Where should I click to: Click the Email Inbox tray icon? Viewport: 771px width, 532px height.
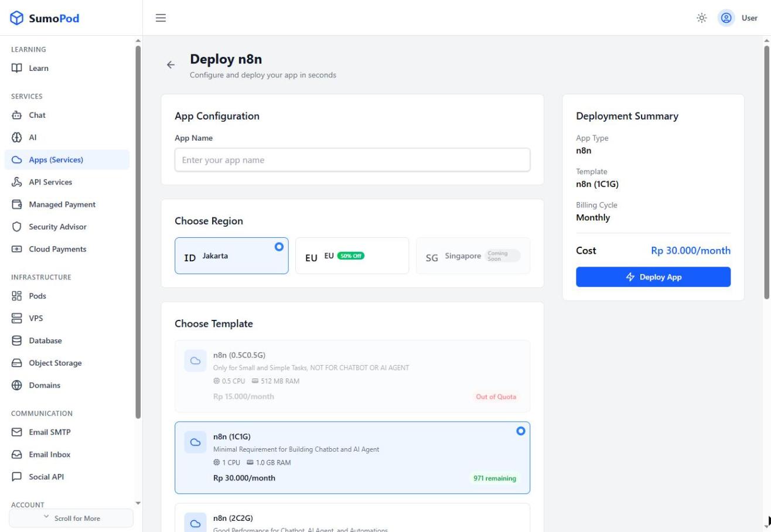[17, 455]
